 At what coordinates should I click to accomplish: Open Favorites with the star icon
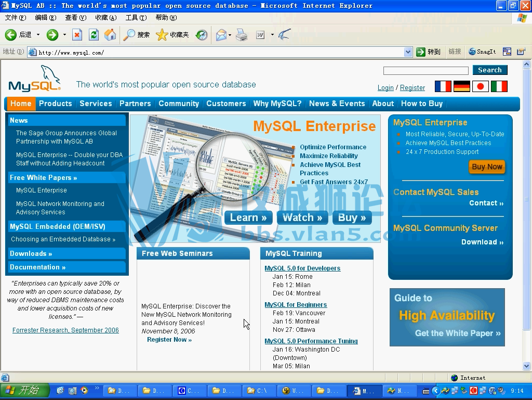pos(172,35)
